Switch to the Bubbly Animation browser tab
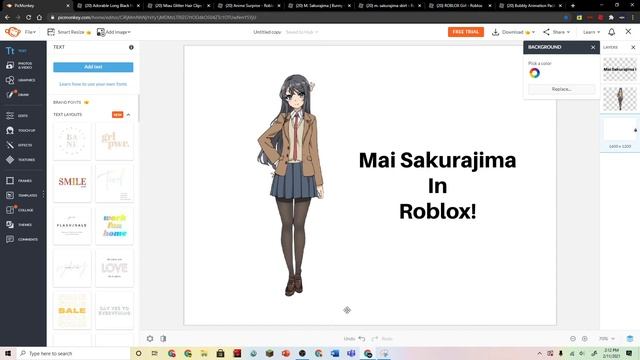640x360 pixels. (x=531, y=6)
